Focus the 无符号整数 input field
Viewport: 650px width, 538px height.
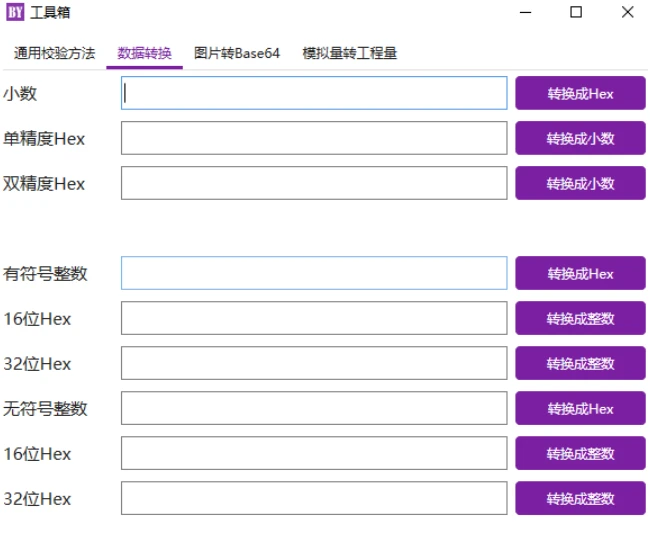point(314,408)
